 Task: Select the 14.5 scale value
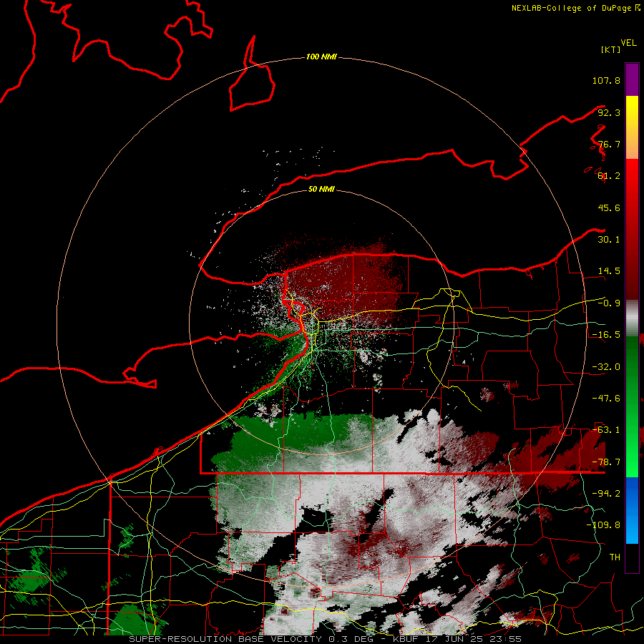pyautogui.click(x=609, y=271)
